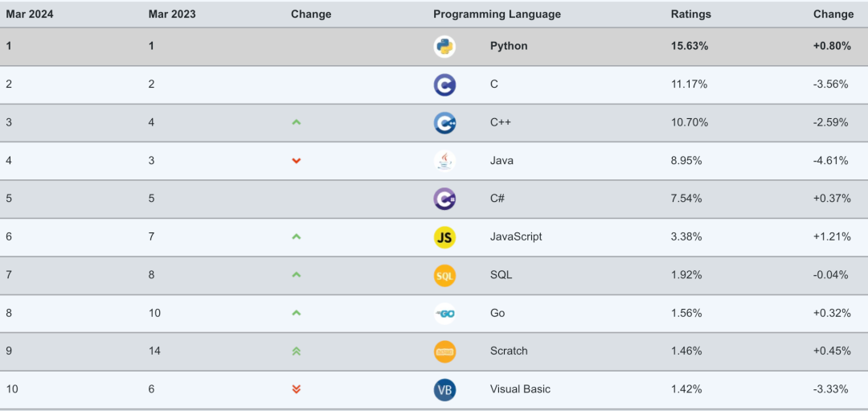Screen dimensions: 868x411
Task: Click Mar 2023 rank 10 in Go row
Action: click(x=154, y=313)
